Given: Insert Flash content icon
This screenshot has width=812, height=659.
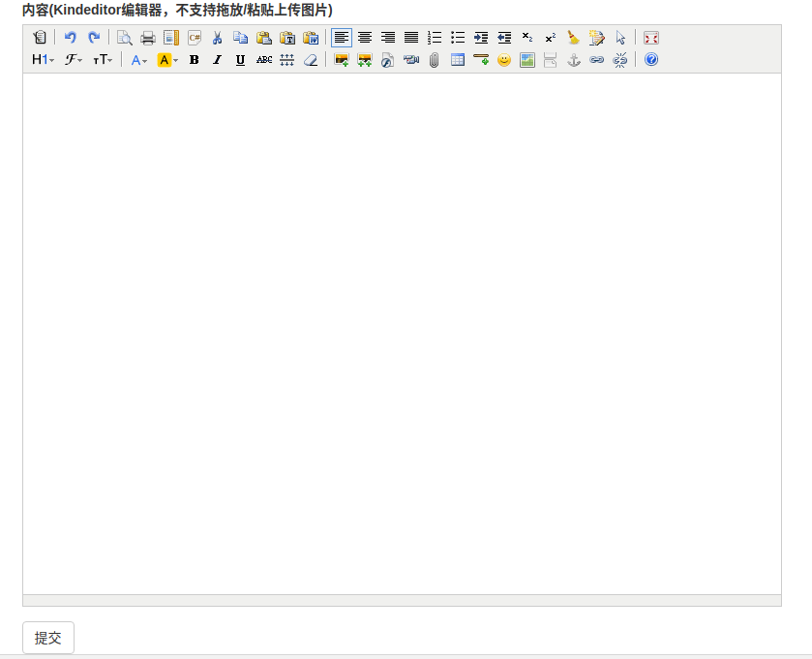Looking at the screenshot, I should coord(388,60).
